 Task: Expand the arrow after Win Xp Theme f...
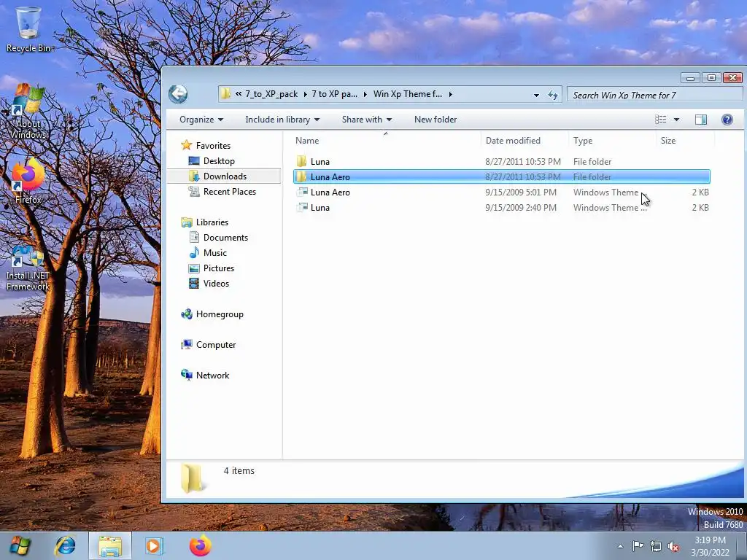(x=450, y=94)
